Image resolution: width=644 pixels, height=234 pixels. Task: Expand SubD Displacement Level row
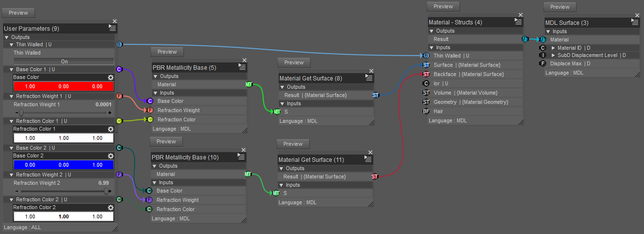[553, 55]
